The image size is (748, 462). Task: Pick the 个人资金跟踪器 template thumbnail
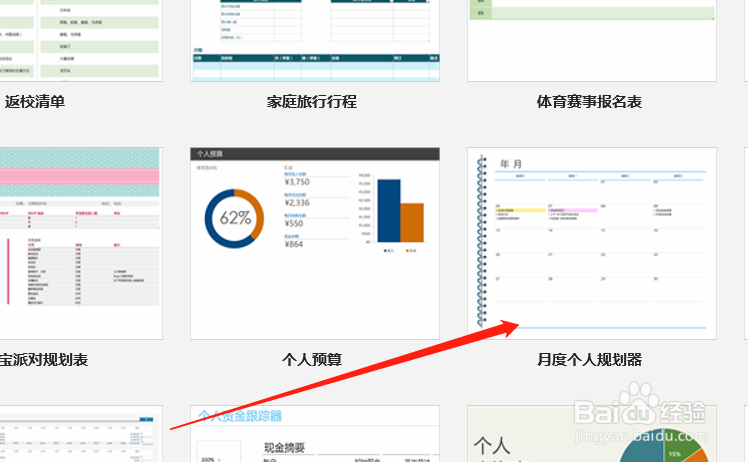(315, 434)
